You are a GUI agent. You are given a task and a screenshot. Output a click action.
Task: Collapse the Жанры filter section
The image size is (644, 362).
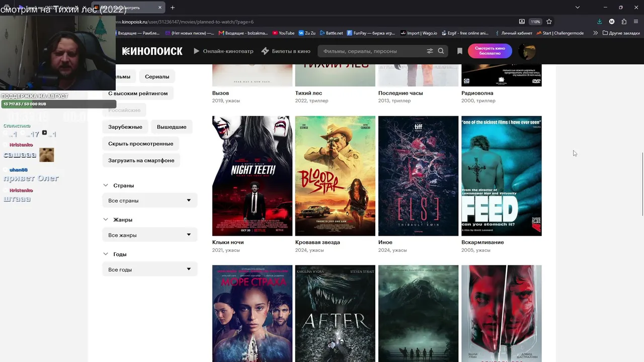118,220
